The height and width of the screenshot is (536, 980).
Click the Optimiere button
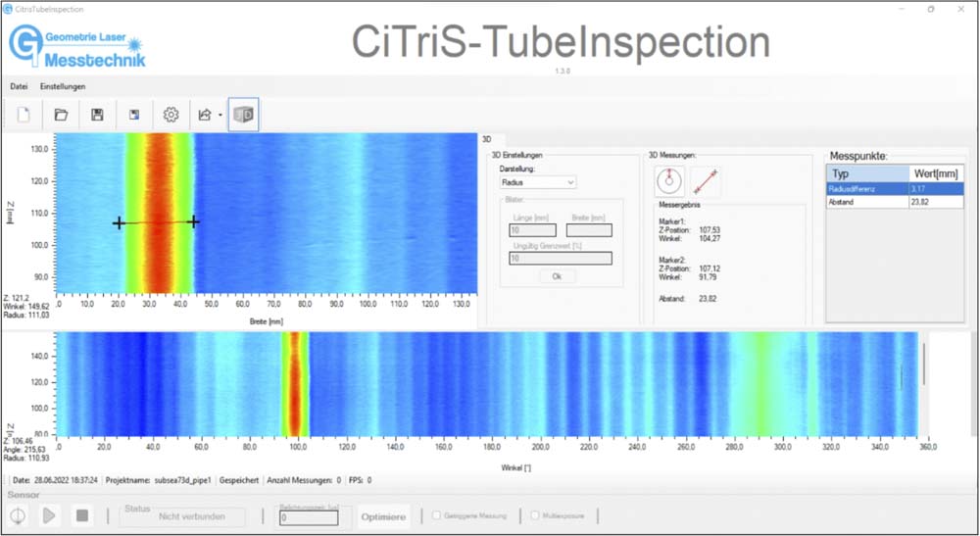[383, 517]
